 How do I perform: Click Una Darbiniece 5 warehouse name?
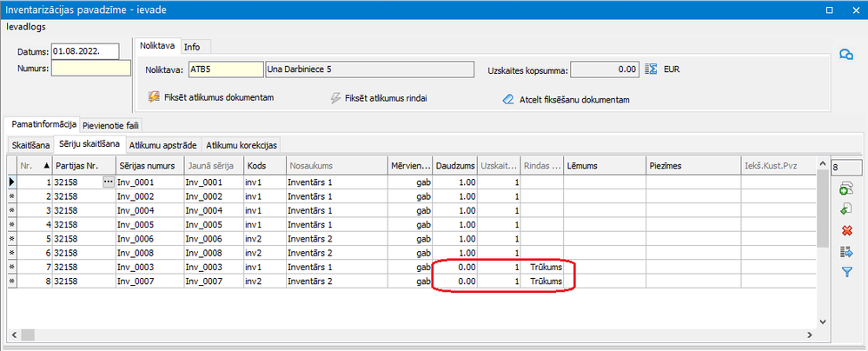pyautogui.click(x=370, y=70)
